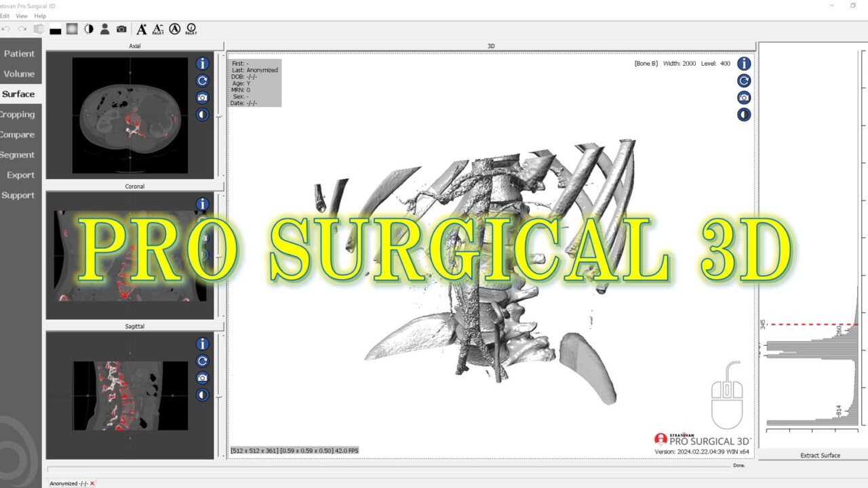The image size is (868, 488).
Task: Toggle Axial view contrast icon
Action: tap(202, 115)
